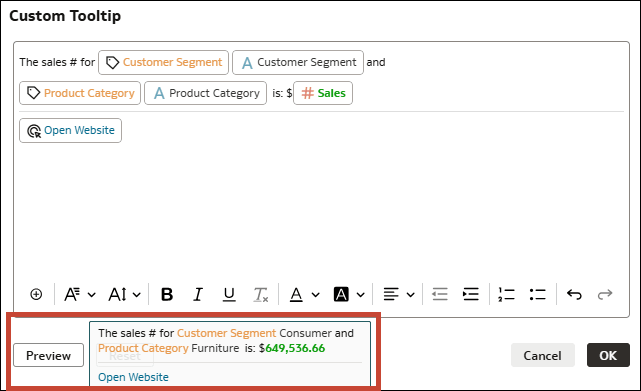Screen dimensions: 641x391
Task: Increase indent of the text
Action: (x=471, y=294)
